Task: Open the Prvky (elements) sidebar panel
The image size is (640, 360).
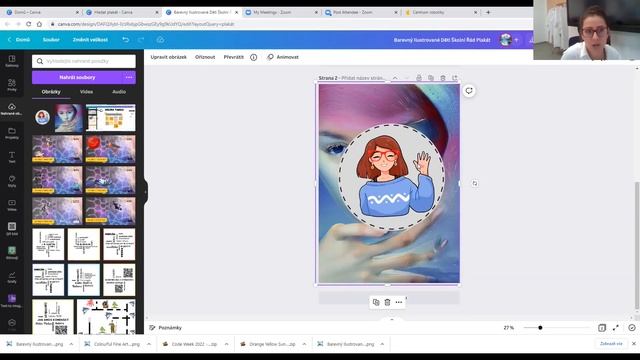Action: click(x=12, y=85)
